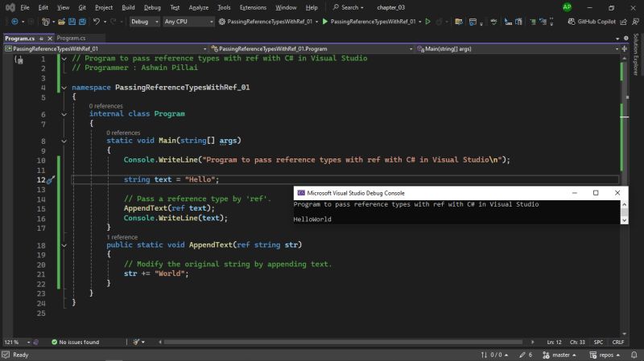Click the step-into debugger toolbar icon
644x361 pixels.
point(508,22)
